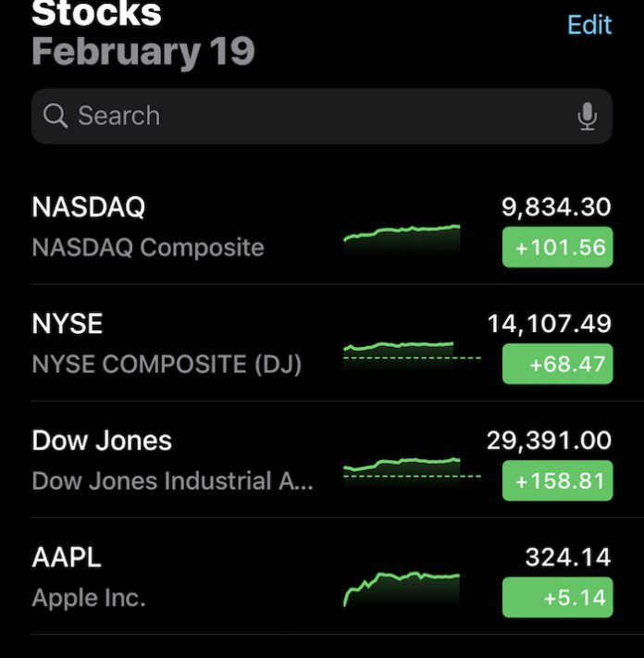Toggle Dow Jones +158.81 change badge
The height and width of the screenshot is (658, 644).
558,480
